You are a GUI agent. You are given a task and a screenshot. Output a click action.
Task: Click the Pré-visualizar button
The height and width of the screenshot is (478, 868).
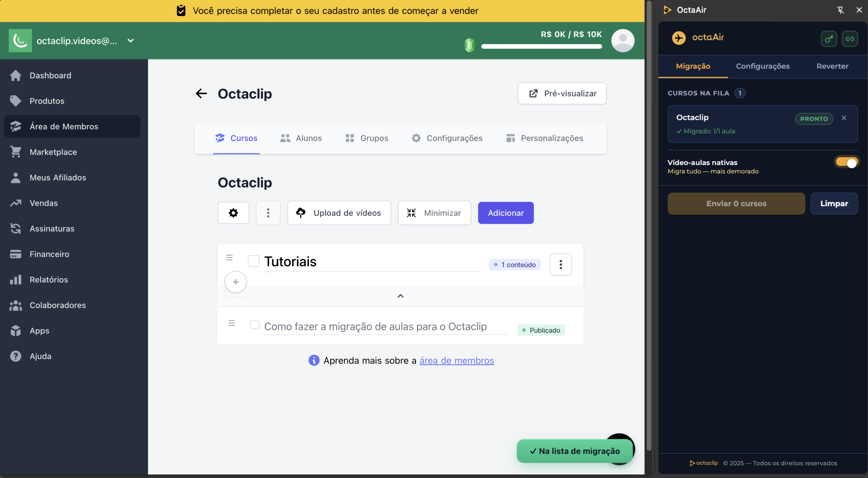tap(562, 93)
